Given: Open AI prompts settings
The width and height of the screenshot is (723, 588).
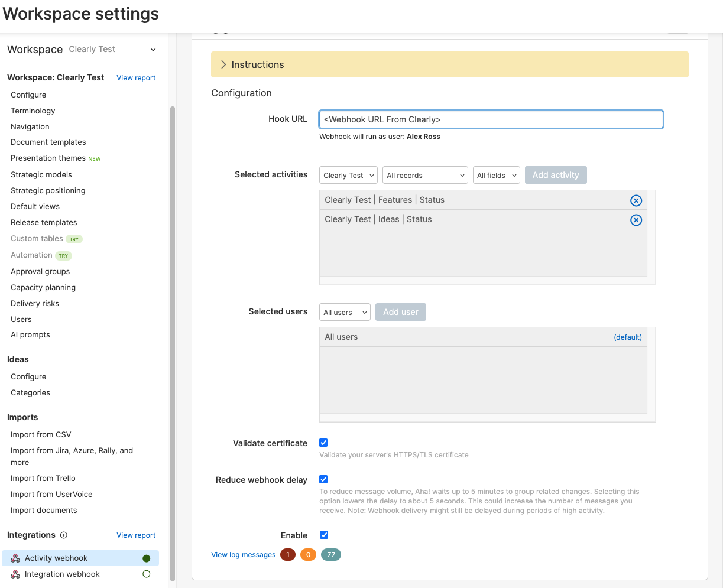Looking at the screenshot, I should coord(30,334).
